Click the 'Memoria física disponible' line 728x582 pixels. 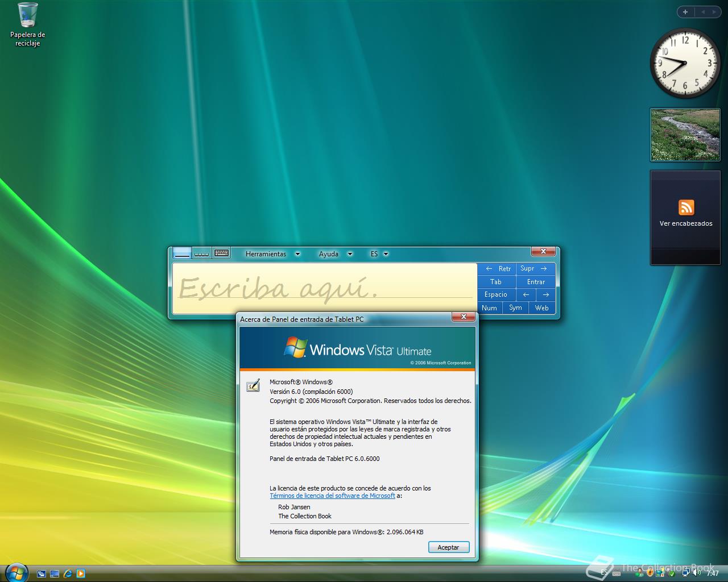click(346, 532)
